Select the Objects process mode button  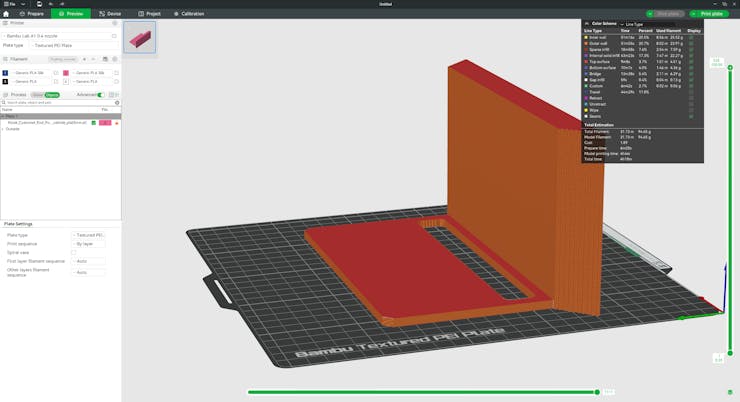coord(52,95)
